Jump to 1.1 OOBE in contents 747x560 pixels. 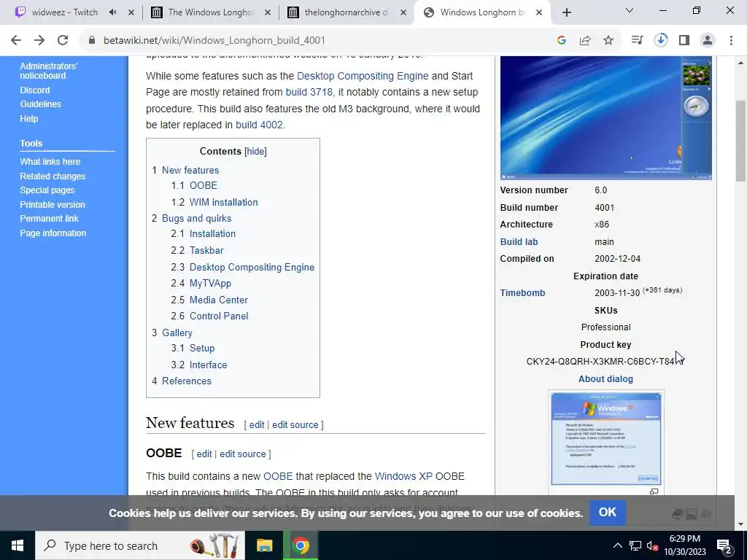(194, 186)
